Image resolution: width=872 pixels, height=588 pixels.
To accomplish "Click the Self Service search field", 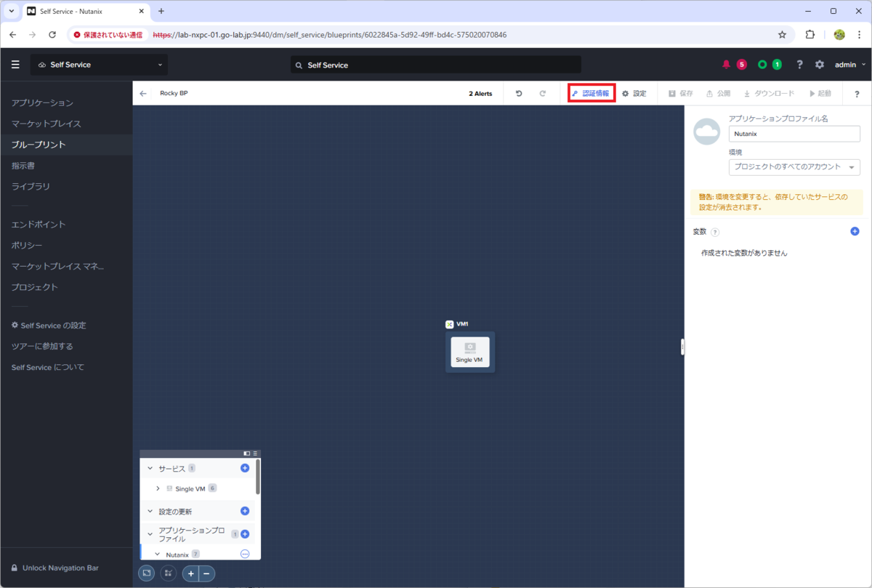I will [436, 65].
